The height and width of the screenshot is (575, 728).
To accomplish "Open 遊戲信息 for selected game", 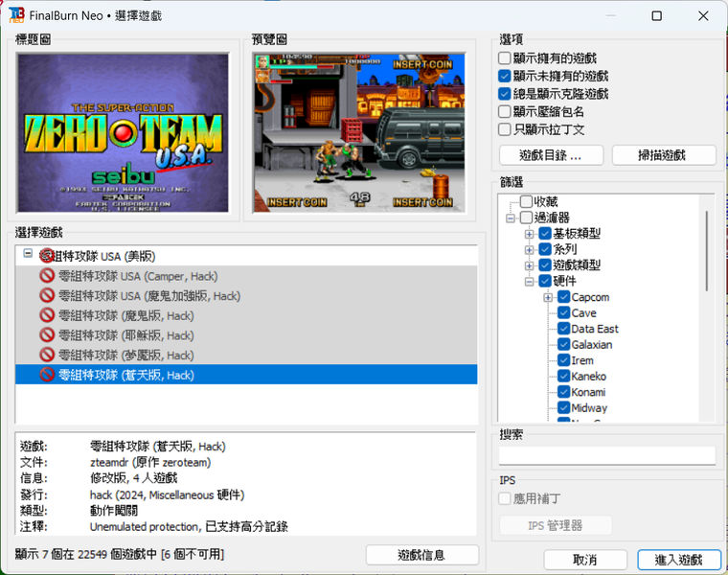I will [x=422, y=555].
